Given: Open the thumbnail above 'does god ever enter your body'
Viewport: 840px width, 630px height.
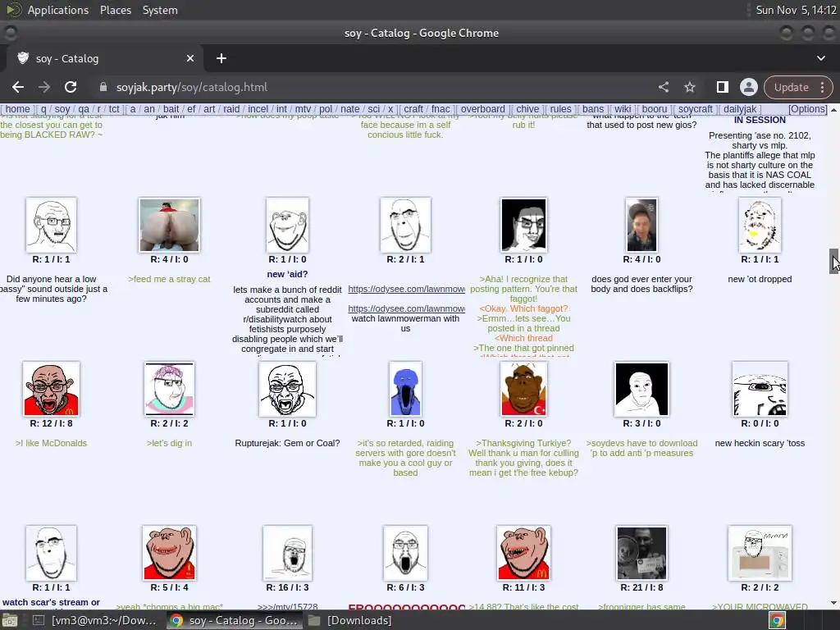Looking at the screenshot, I should [641, 225].
